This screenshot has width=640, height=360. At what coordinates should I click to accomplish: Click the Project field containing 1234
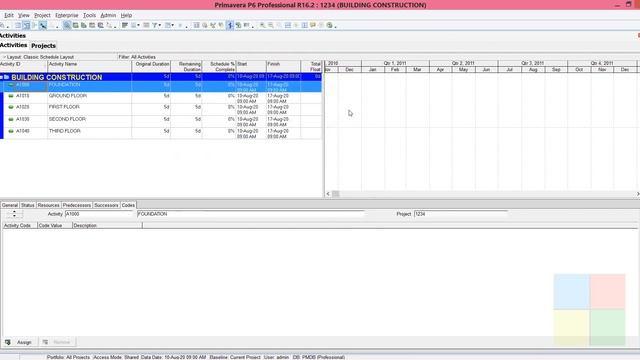461,214
